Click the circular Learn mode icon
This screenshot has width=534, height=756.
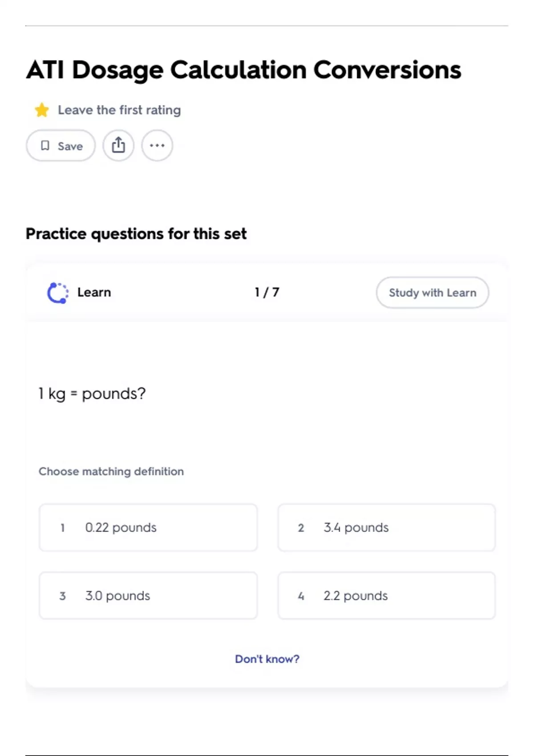58,293
